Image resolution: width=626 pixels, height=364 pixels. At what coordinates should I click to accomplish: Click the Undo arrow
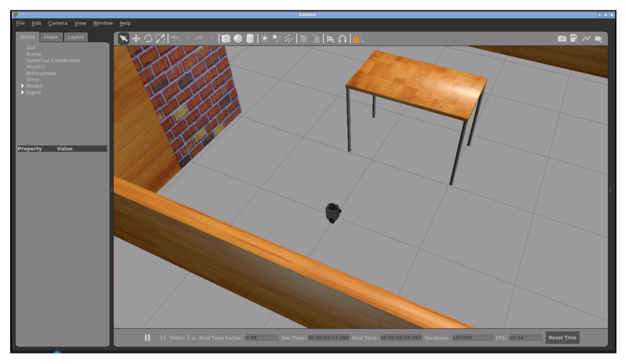175,38
